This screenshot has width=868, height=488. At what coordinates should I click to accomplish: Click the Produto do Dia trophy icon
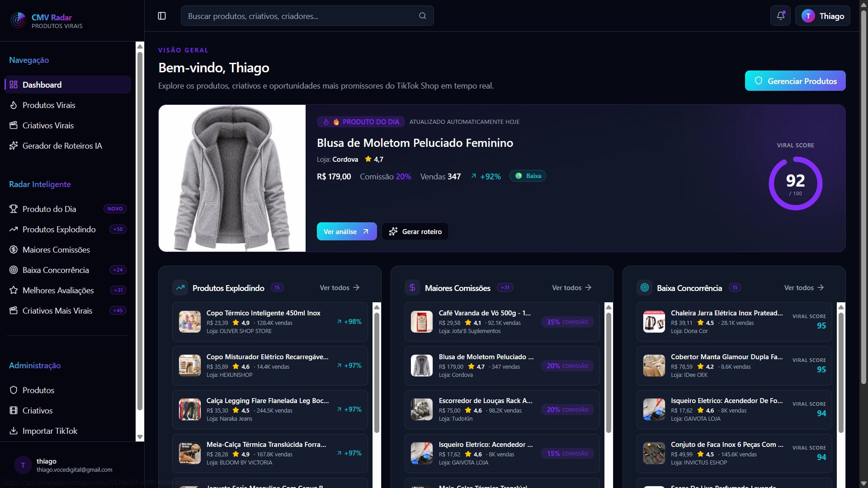pyautogui.click(x=14, y=209)
